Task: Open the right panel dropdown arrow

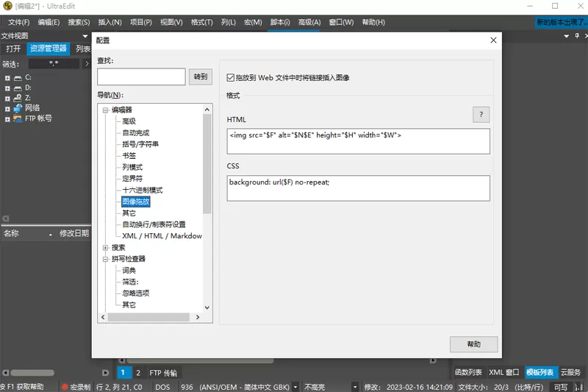Action: (566, 36)
